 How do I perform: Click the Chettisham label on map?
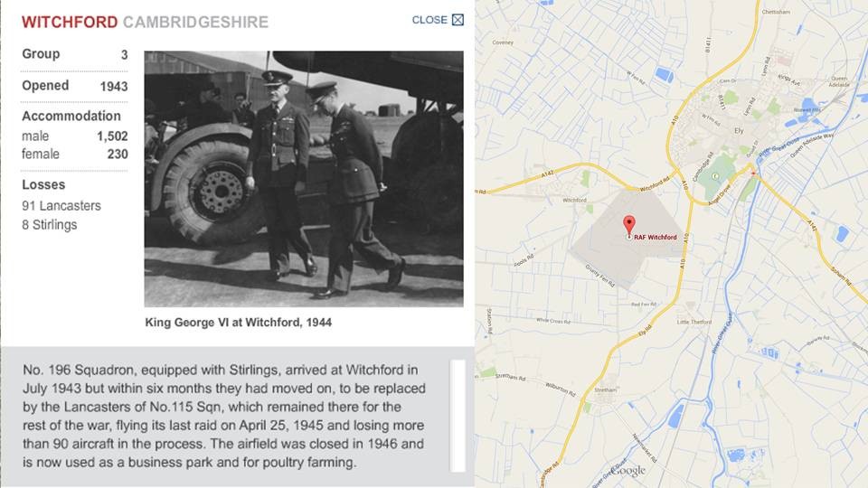(776, 12)
